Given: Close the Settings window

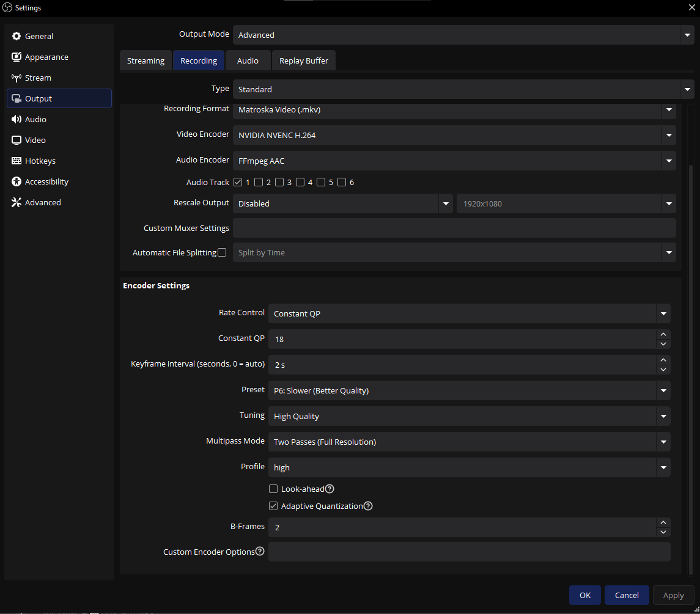Looking at the screenshot, I should pos(691,7).
